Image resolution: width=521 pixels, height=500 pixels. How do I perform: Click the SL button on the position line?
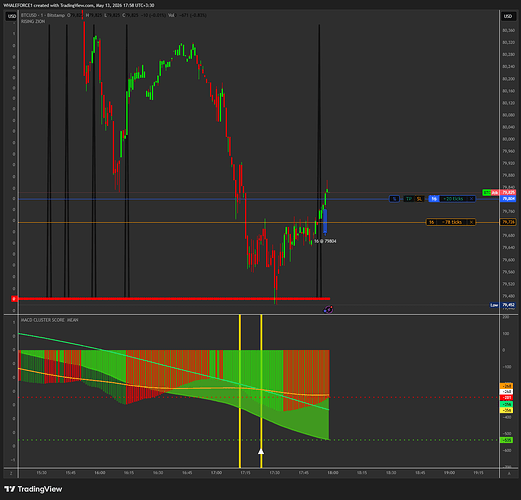point(419,199)
